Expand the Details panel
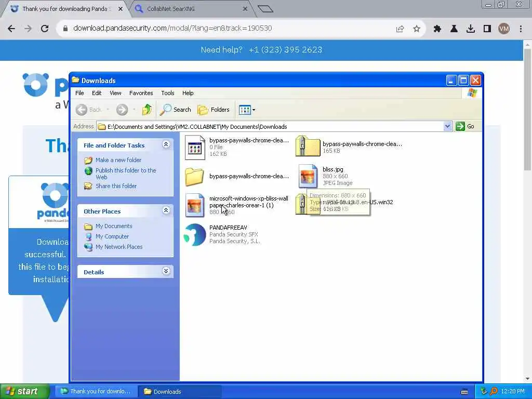Viewport: 532px width, 399px height. click(166, 271)
